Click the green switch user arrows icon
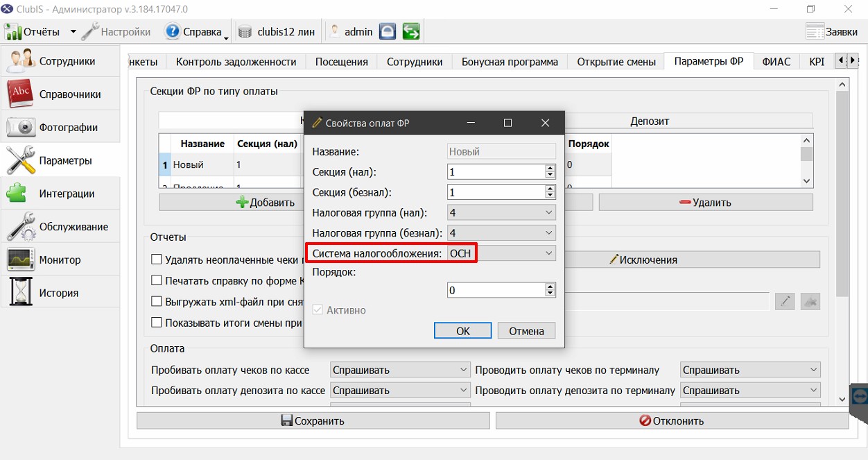Viewport: 868px width, 460px height. pos(411,31)
